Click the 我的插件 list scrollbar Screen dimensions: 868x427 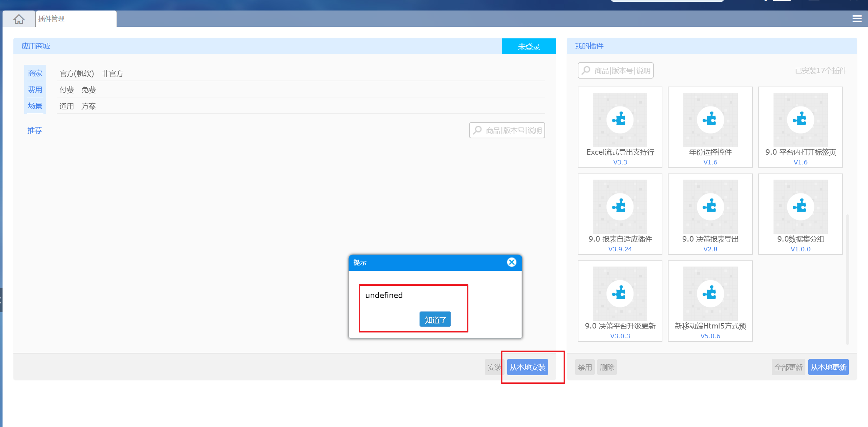[847, 279]
